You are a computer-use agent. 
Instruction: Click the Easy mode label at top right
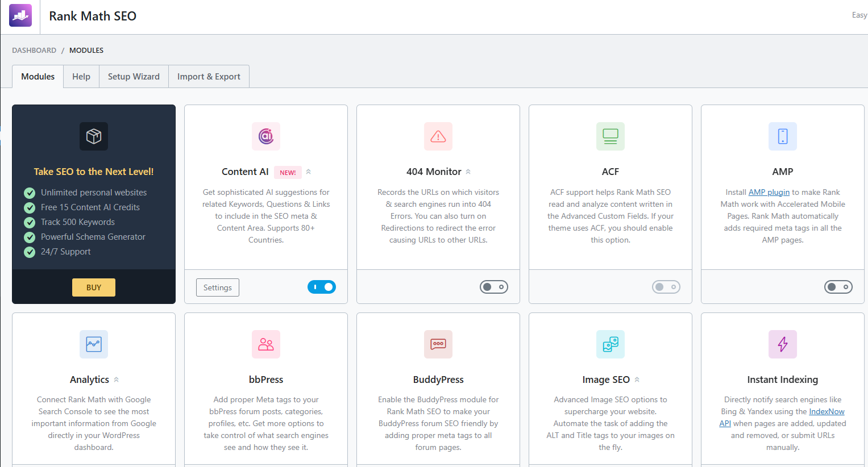coord(859,15)
